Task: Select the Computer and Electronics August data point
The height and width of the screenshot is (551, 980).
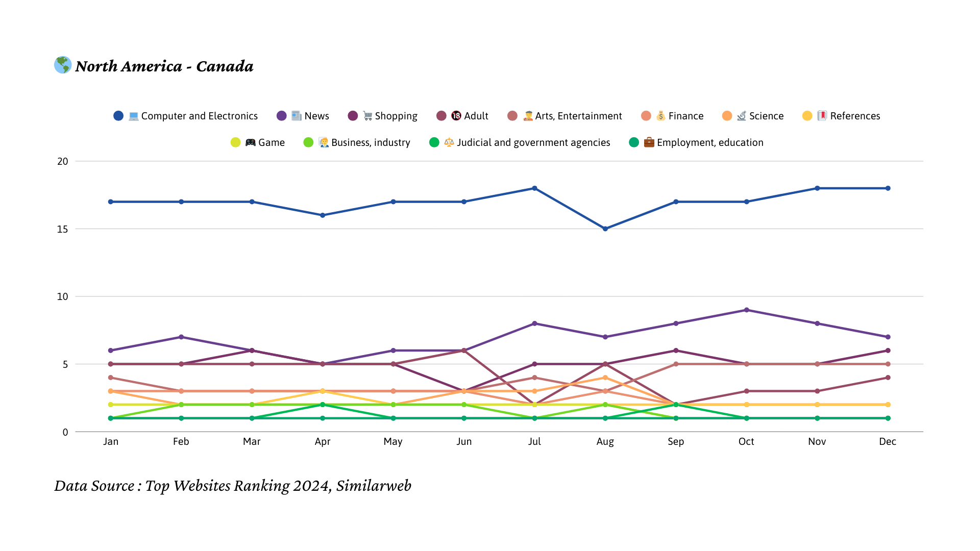Action: (x=605, y=229)
